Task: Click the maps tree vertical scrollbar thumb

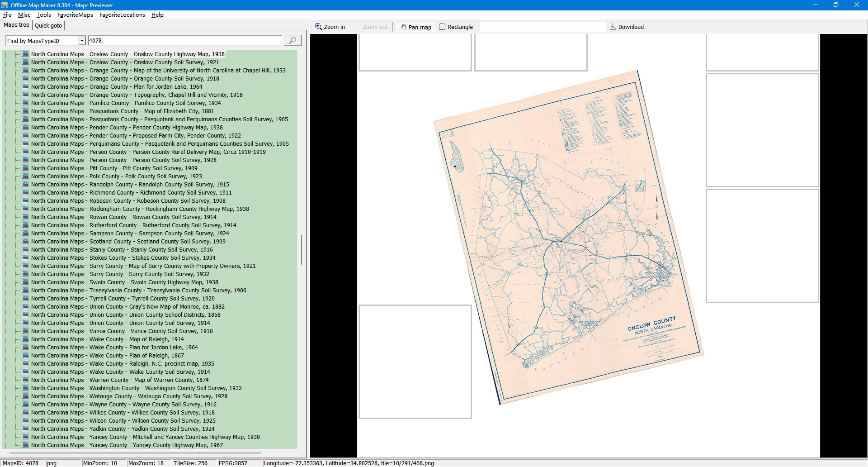Action: [302, 249]
